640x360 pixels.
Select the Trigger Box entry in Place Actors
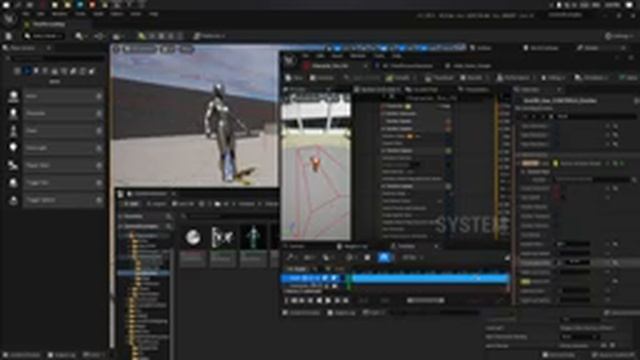coord(55,183)
